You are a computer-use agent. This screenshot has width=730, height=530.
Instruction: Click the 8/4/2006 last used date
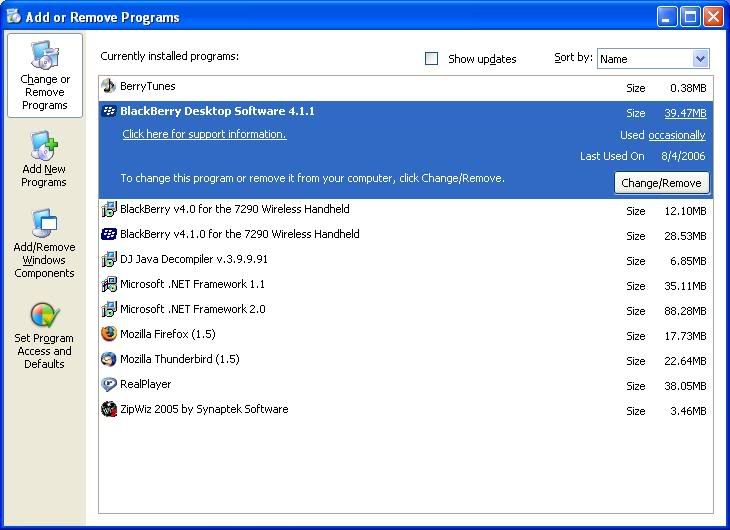click(683, 156)
